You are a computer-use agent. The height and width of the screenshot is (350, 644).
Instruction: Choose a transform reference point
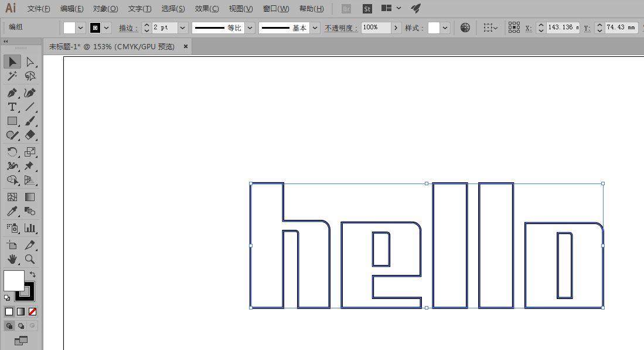pyautogui.click(x=514, y=28)
